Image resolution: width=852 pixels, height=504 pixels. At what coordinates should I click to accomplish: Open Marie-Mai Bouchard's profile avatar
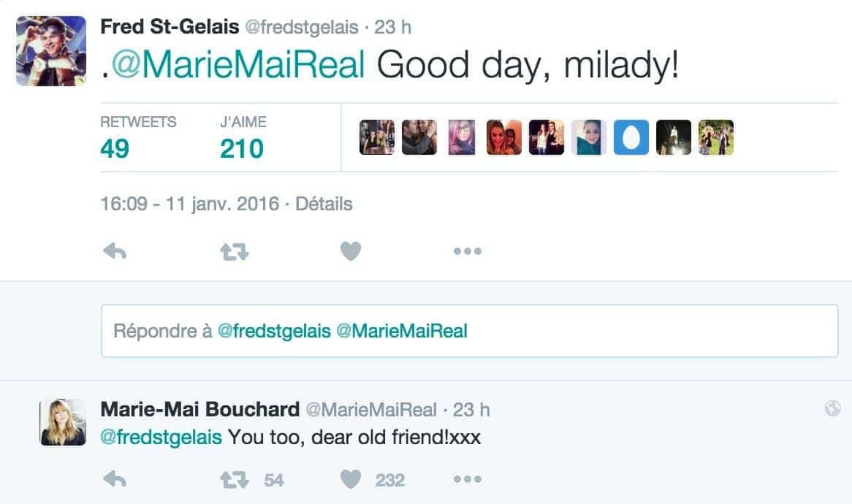pos(63,422)
